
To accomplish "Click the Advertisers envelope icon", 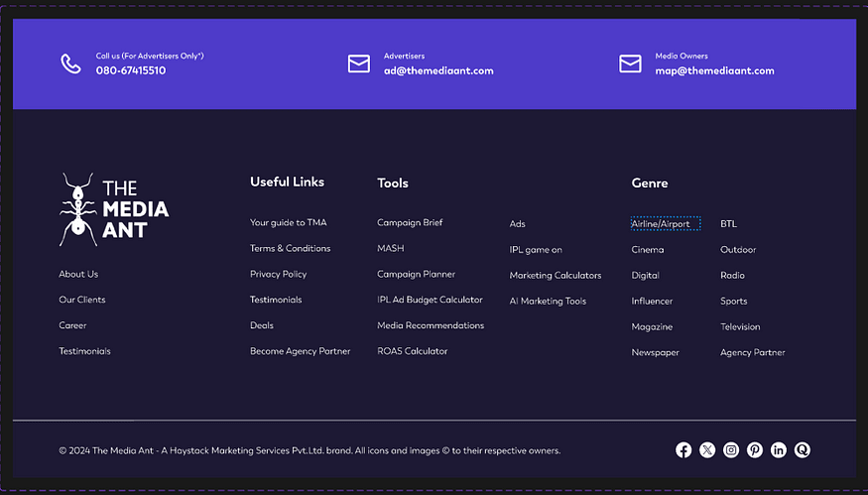I will (359, 63).
